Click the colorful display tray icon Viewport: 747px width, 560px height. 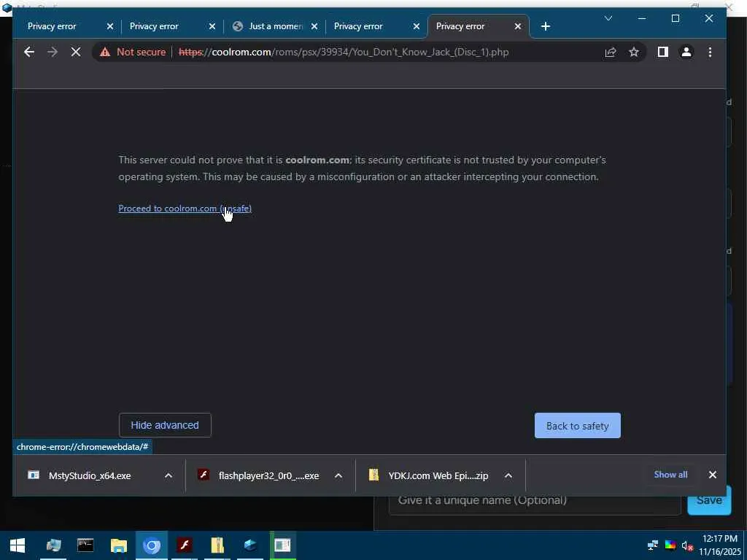[670, 545]
